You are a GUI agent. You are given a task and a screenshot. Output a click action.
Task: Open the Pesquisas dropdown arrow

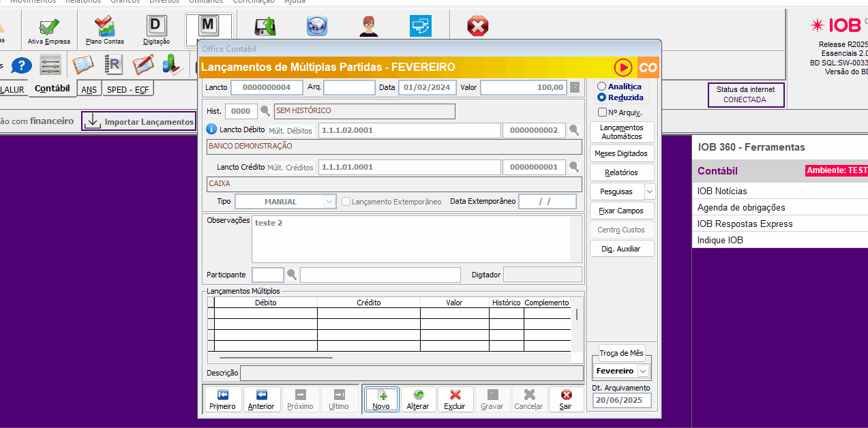pyautogui.click(x=650, y=192)
